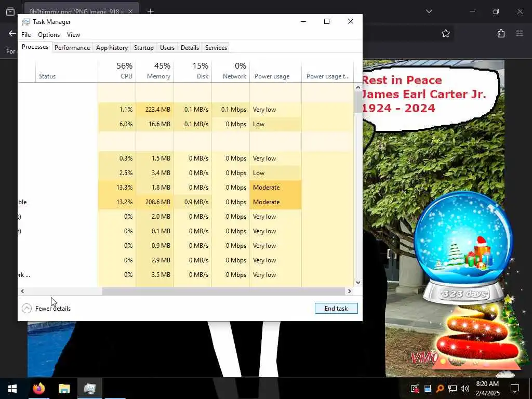The width and height of the screenshot is (532, 399).
Task: Click the Task Manager taskbar icon
Action: tap(89, 389)
